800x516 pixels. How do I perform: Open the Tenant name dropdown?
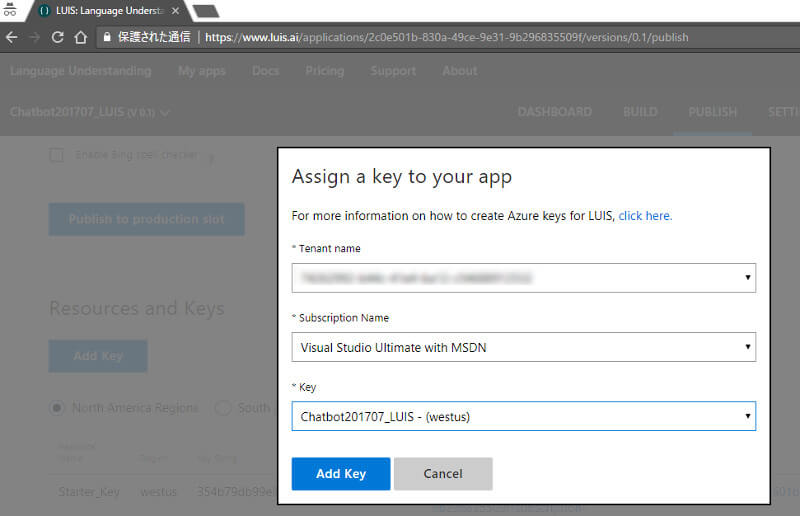pyautogui.click(x=523, y=278)
